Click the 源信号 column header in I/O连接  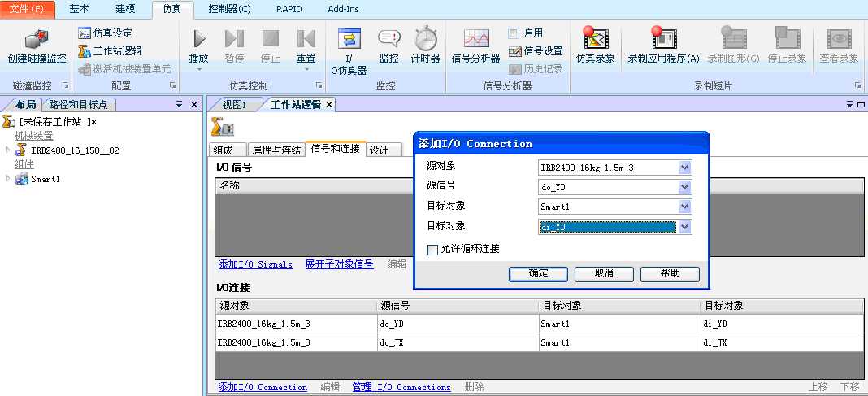457,306
